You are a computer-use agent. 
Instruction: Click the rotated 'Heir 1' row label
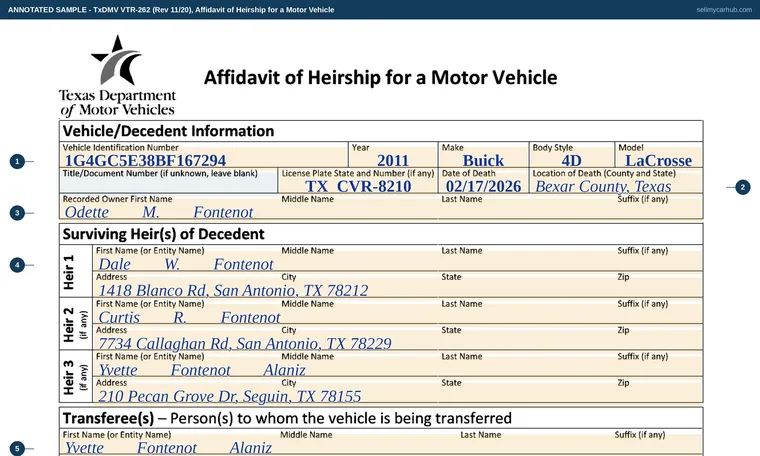click(69, 272)
